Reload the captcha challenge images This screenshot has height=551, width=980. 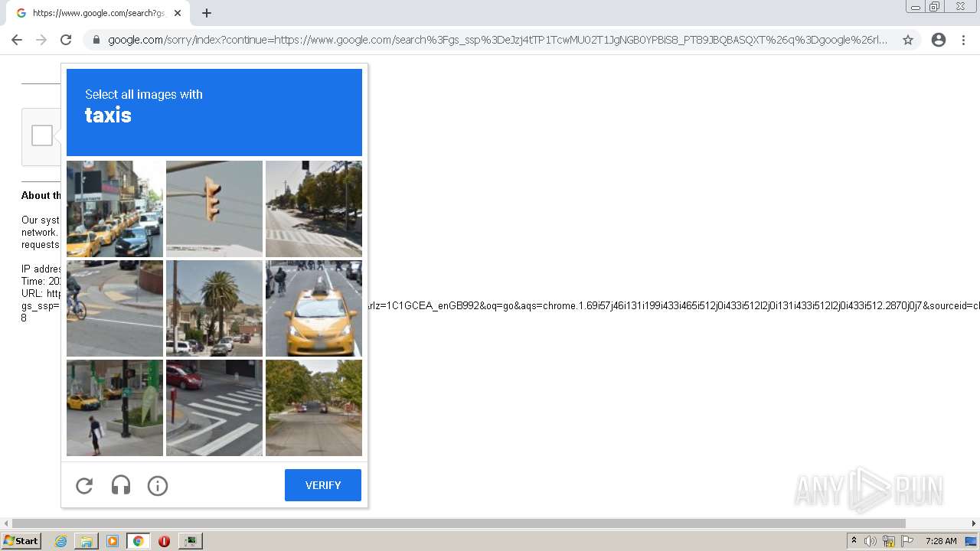coord(84,485)
